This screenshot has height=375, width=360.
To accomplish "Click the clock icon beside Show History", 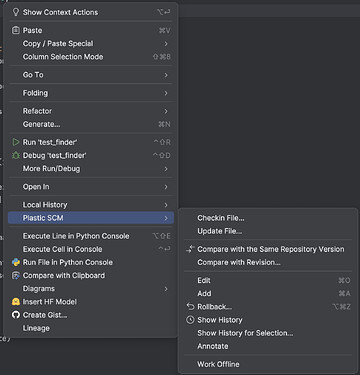I will tap(190, 320).
